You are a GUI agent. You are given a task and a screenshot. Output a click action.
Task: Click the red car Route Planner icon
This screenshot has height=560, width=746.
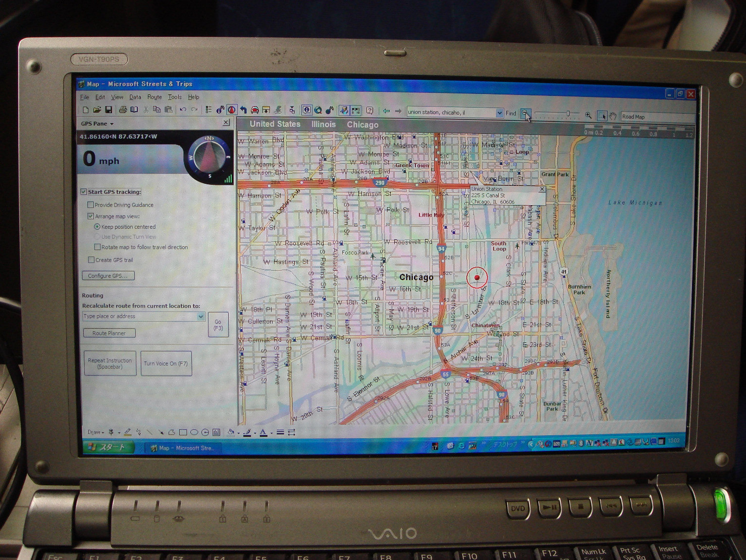pos(255,110)
